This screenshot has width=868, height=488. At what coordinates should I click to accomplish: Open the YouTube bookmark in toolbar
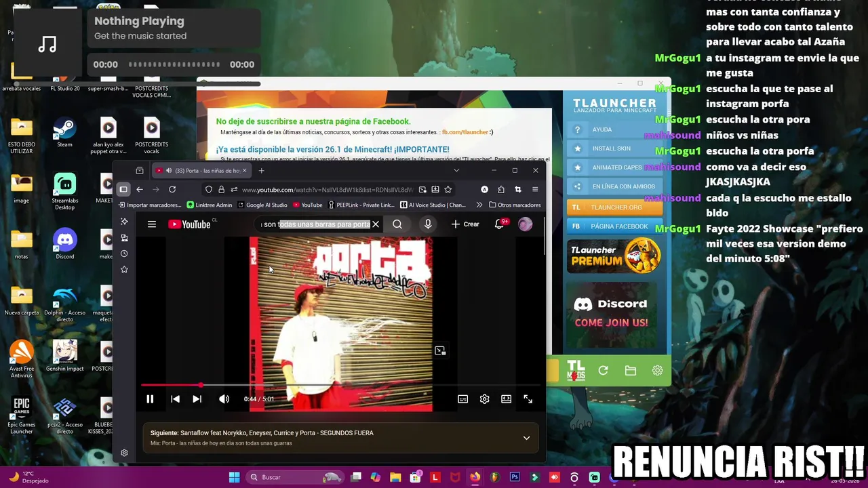(308, 205)
